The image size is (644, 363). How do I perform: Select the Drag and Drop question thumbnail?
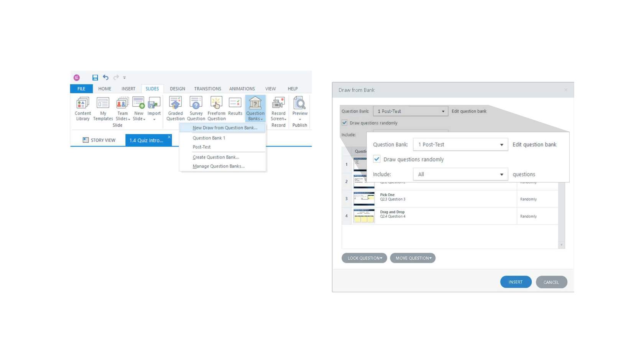364,216
